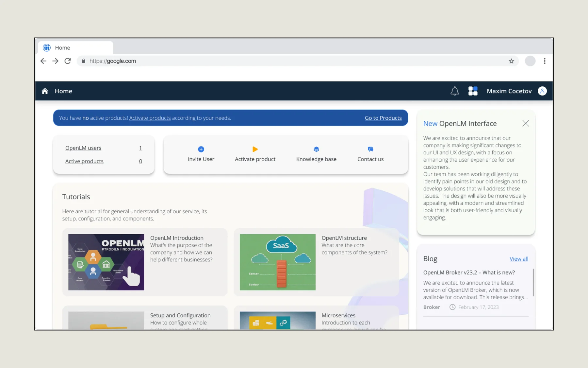588x368 pixels.
Task: Click the February 17, 2023 date
Action: [478, 307]
